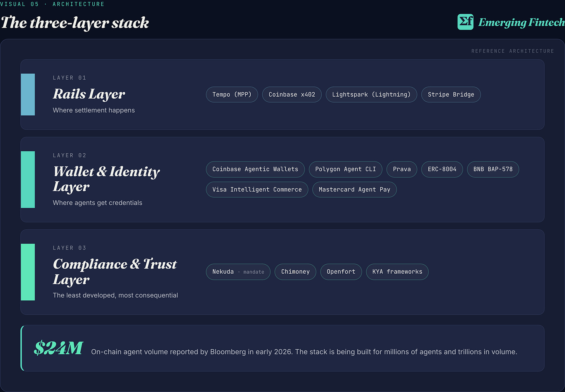The height and width of the screenshot is (392, 565).
Task: Click the Rails Layer heading
Action: click(x=89, y=94)
